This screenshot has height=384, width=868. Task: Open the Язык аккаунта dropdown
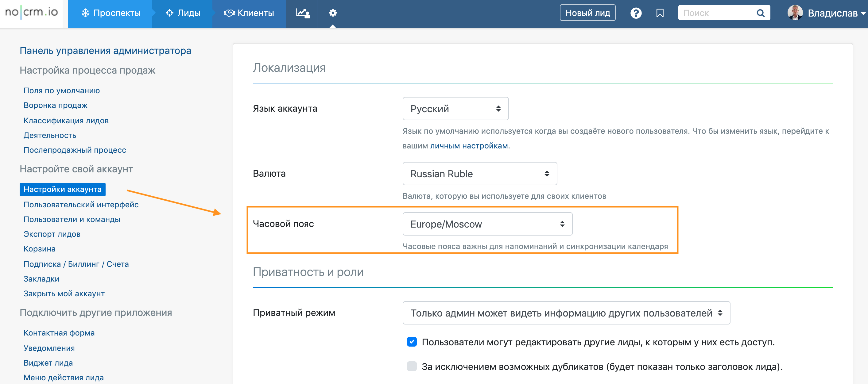pos(455,109)
